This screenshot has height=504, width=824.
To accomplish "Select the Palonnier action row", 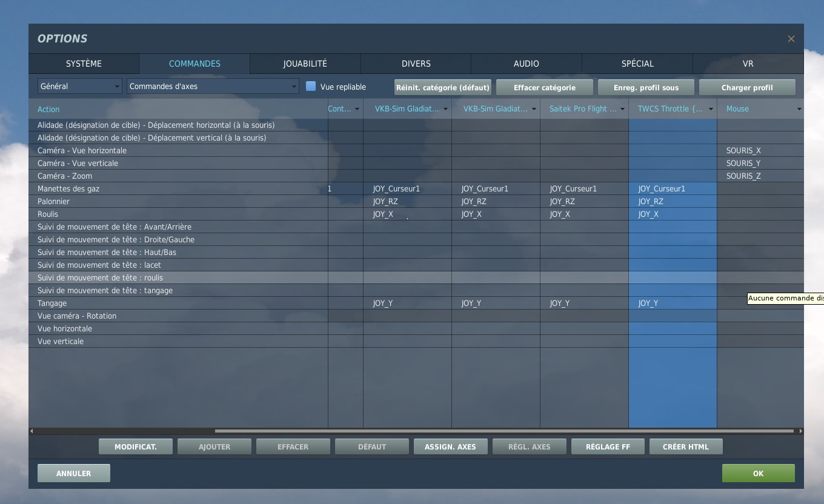I will 416,201.
